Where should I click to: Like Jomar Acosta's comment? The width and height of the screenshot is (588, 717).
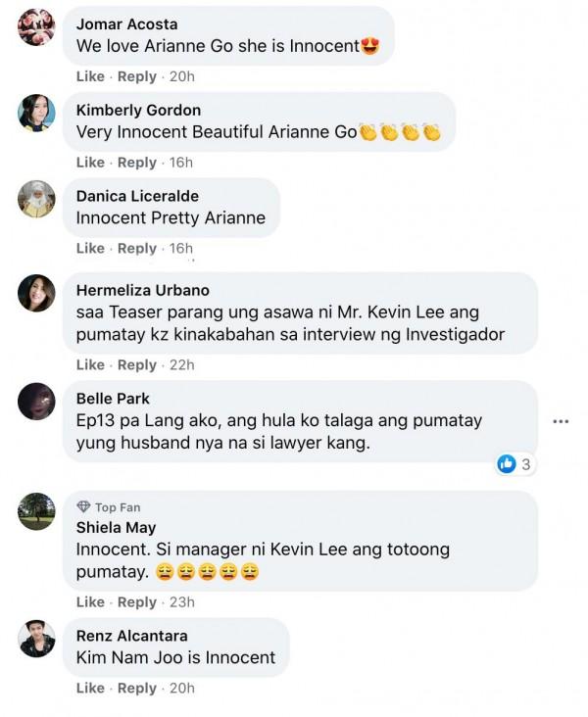[90, 76]
